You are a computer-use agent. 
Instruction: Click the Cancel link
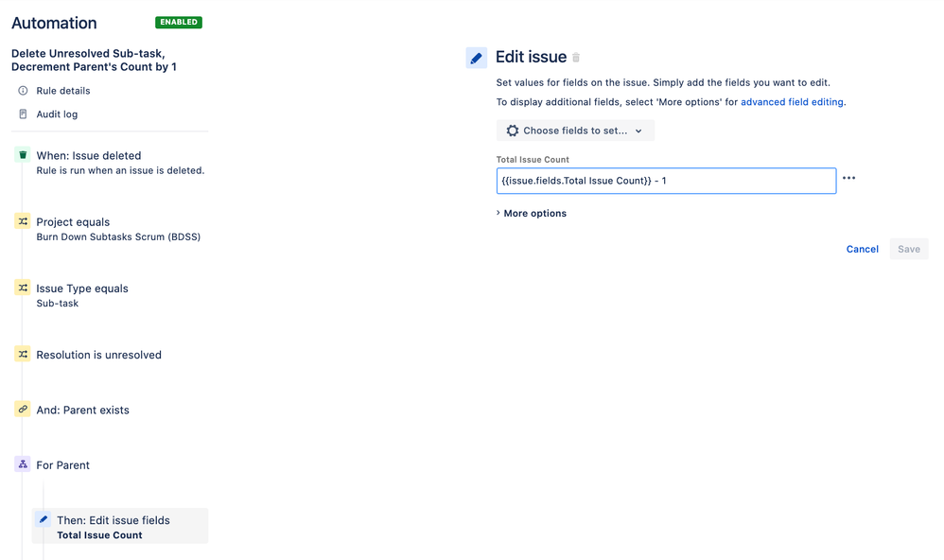click(862, 250)
